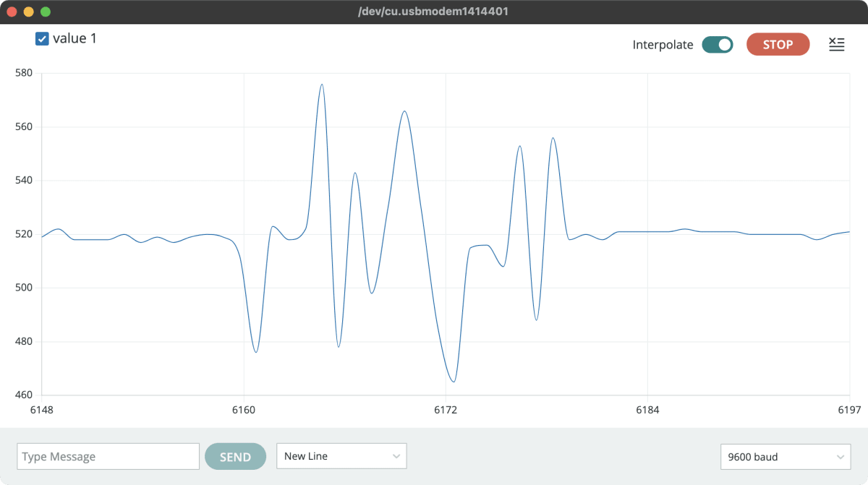
Task: Click the value 1 legend label
Action: pos(75,38)
